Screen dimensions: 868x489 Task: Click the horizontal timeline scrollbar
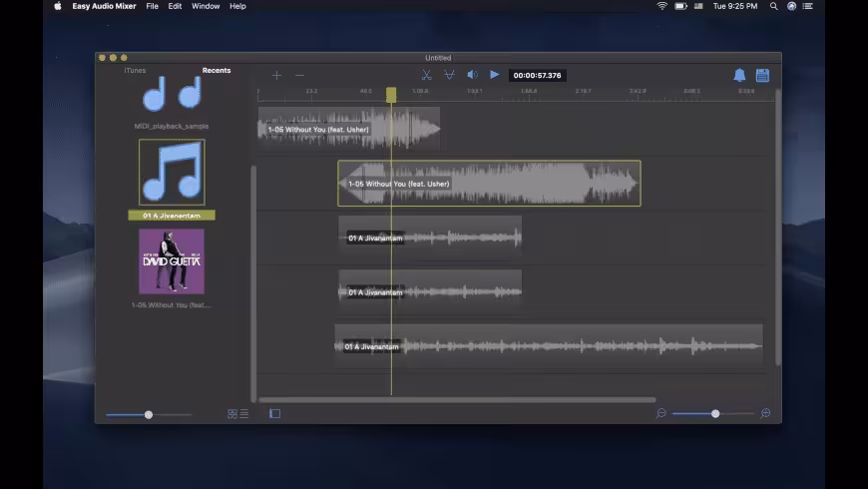(x=457, y=400)
